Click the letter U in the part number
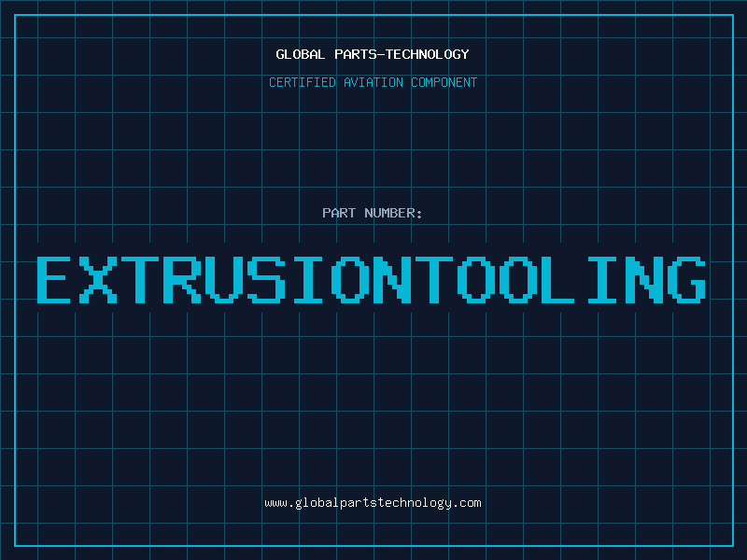 tap(223, 280)
